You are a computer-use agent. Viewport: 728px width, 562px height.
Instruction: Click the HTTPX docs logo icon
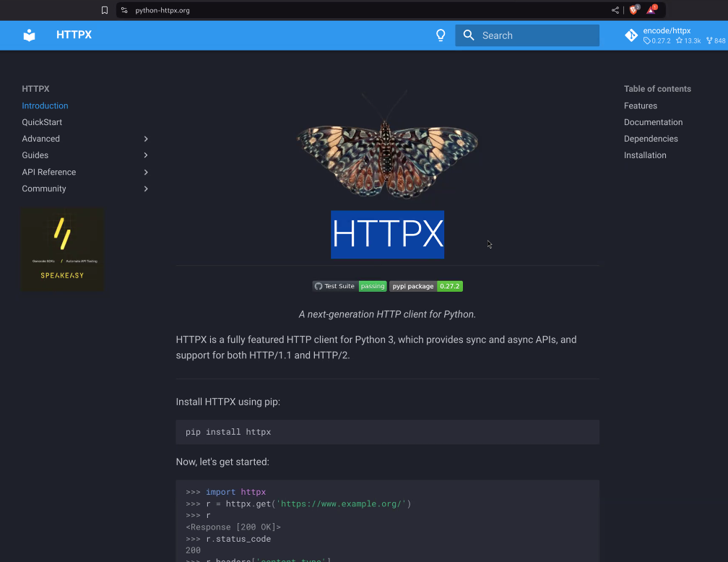pyautogui.click(x=29, y=35)
